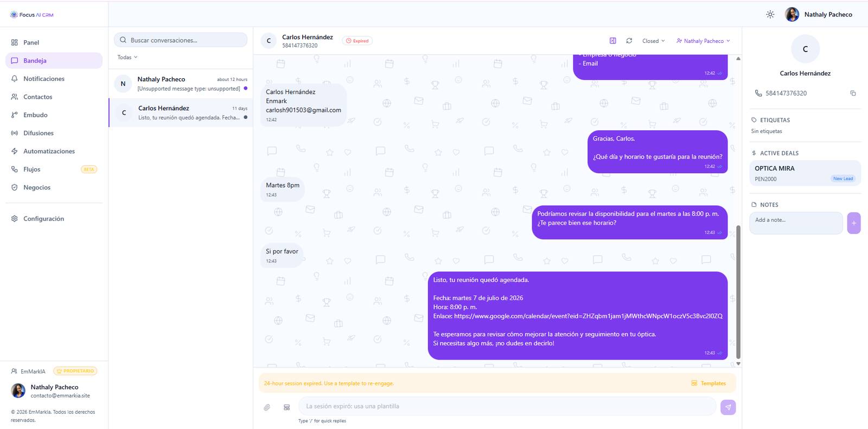Image resolution: width=868 pixels, height=429 pixels.
Task: Open Configuración settings
Action: [54, 218]
